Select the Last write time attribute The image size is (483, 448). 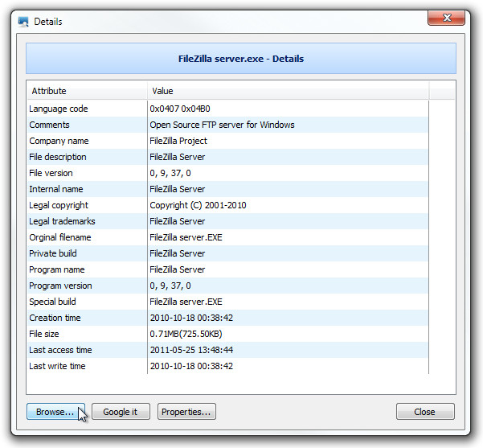click(x=57, y=366)
